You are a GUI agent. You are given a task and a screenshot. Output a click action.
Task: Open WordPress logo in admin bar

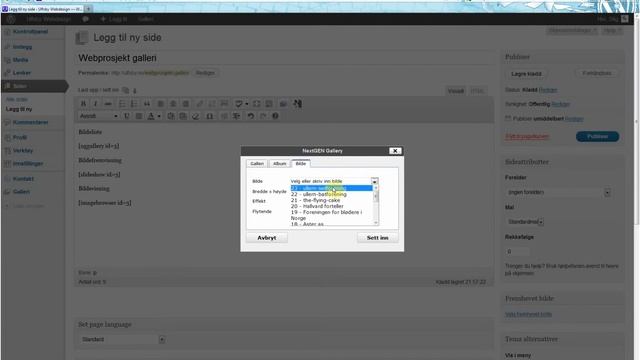click(11, 19)
